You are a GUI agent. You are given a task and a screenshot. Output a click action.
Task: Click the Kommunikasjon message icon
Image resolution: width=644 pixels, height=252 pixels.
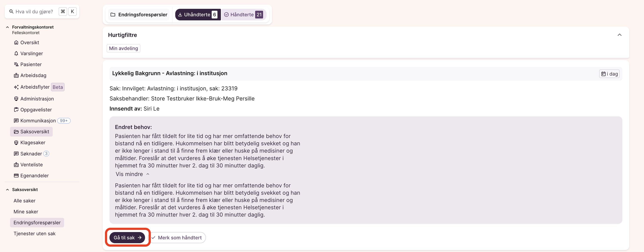16,121
